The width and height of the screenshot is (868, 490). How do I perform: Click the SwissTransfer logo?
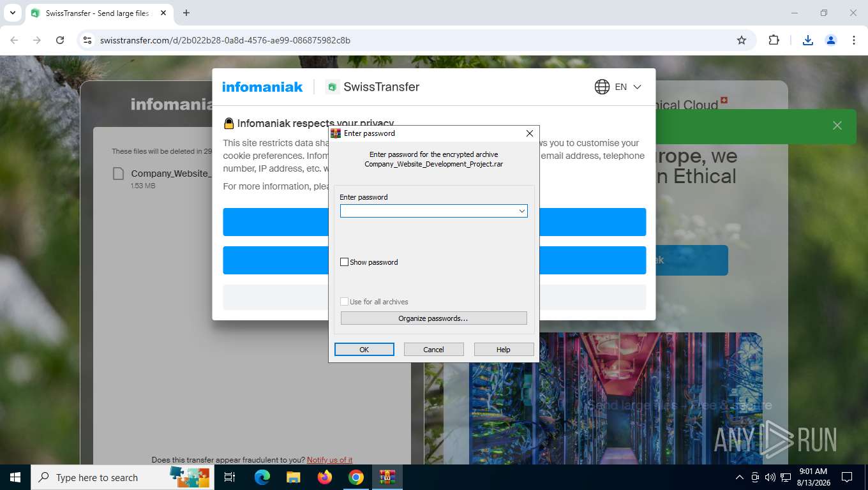[372, 87]
